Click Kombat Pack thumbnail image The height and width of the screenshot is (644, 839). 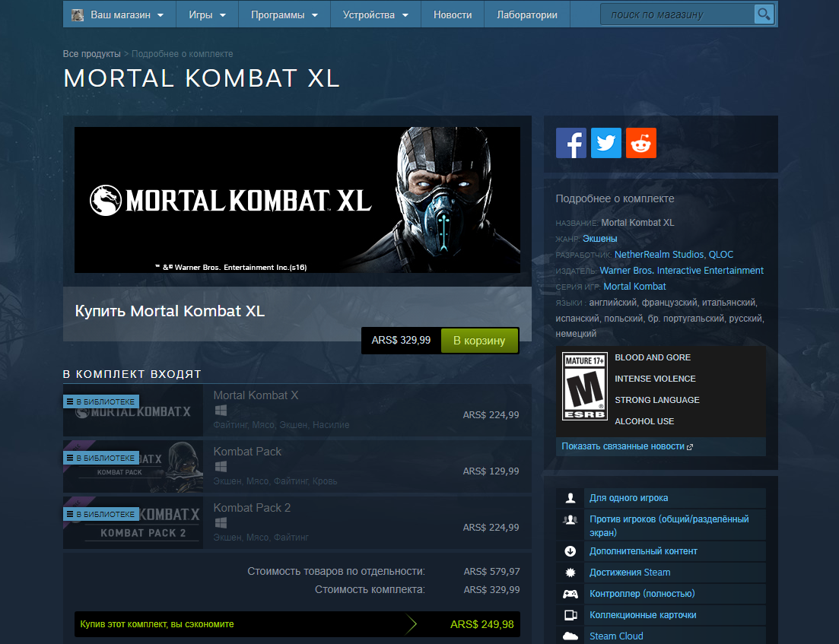[x=132, y=466]
